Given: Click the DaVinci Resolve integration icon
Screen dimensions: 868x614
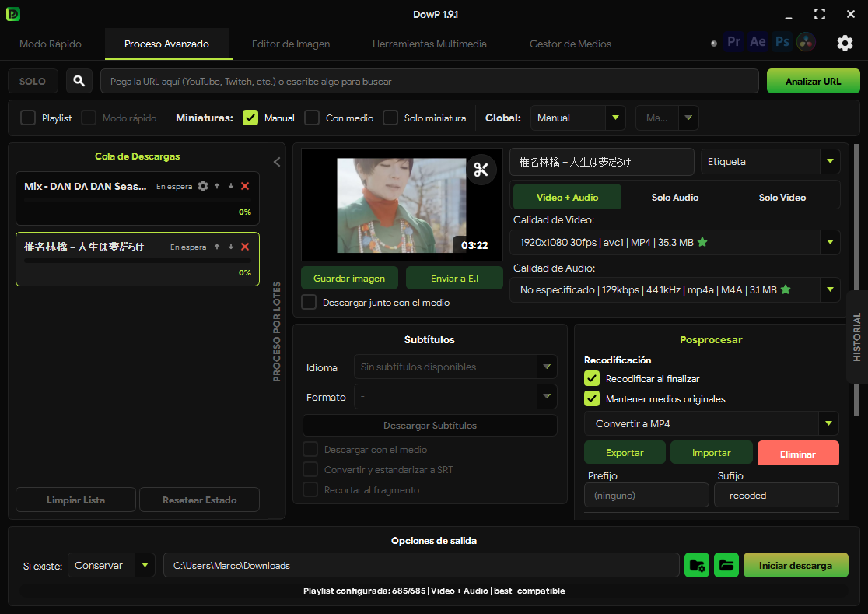Looking at the screenshot, I should coord(806,42).
